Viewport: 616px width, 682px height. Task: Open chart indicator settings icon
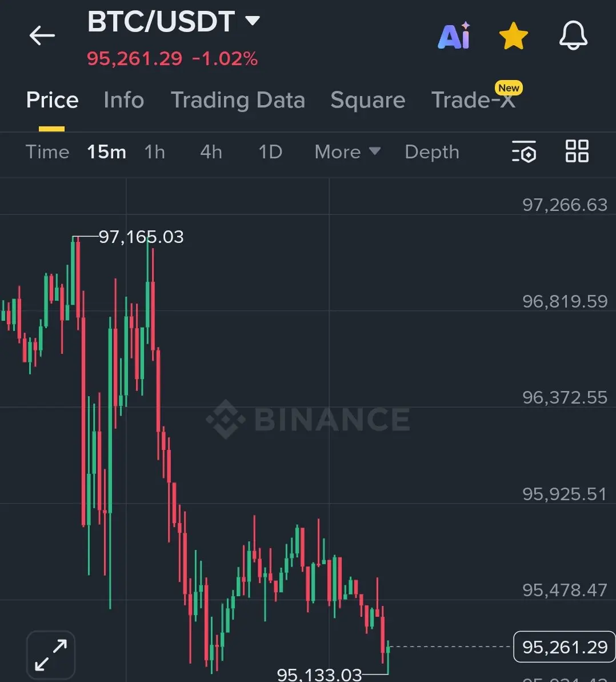(524, 151)
